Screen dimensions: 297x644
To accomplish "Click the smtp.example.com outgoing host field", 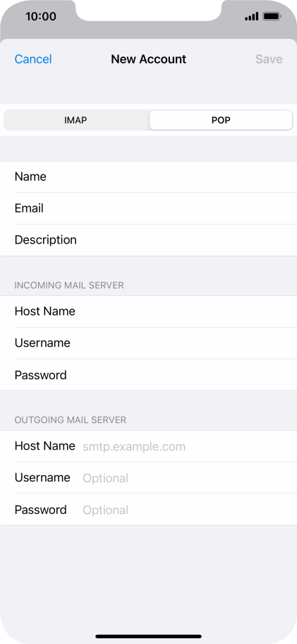I will coord(148,446).
